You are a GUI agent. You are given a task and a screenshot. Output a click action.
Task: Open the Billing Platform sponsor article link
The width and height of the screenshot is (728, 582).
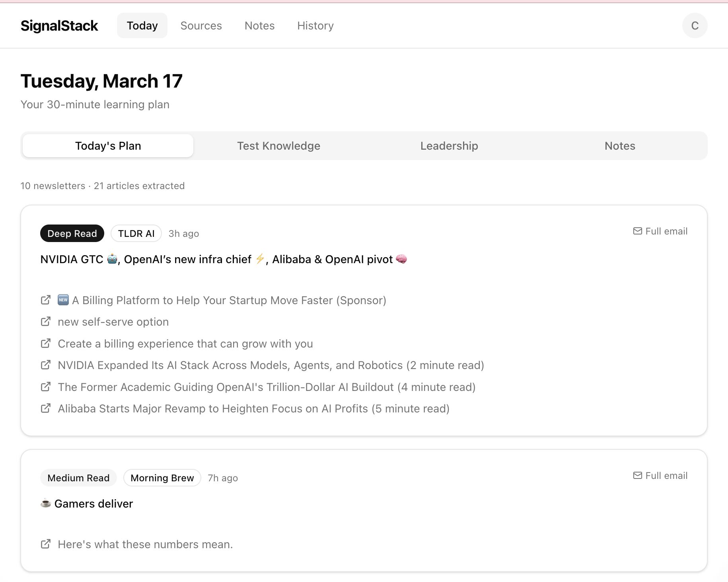(222, 300)
